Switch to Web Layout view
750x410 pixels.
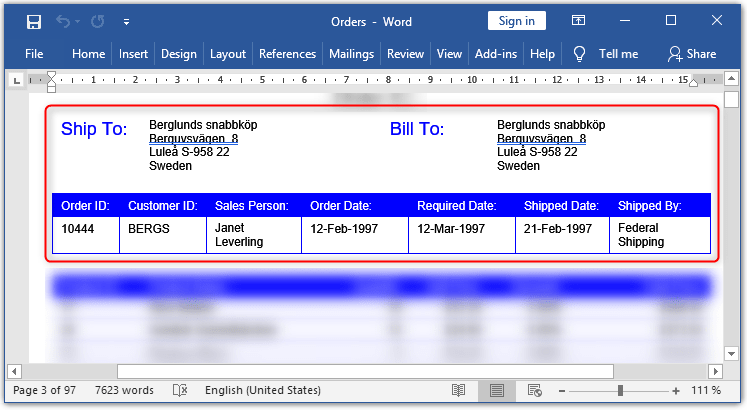pos(534,390)
